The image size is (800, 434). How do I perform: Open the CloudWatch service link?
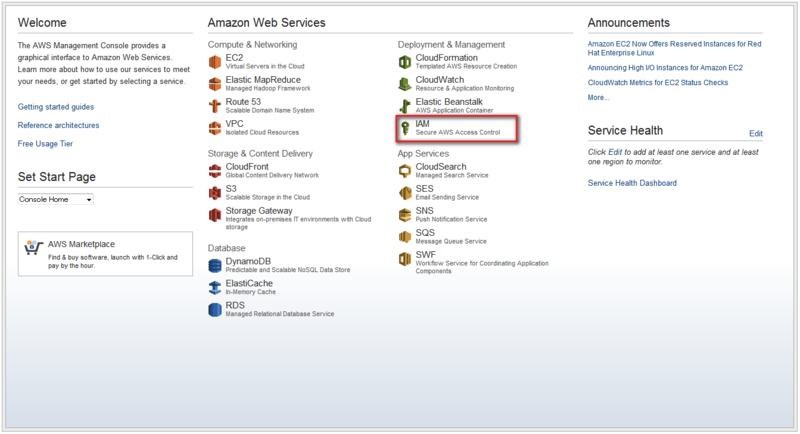[x=440, y=80]
